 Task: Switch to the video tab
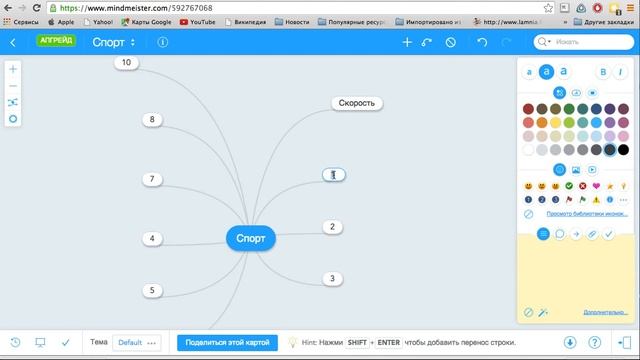[592, 170]
